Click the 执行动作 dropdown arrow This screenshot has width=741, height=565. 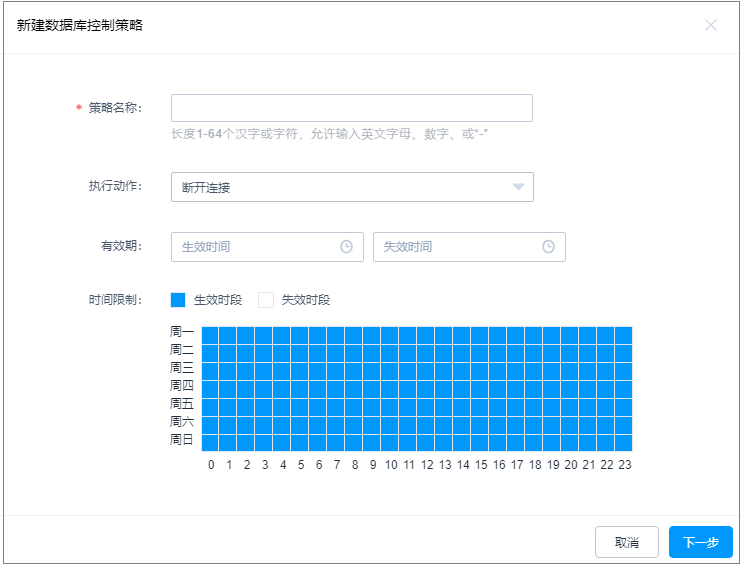518,187
